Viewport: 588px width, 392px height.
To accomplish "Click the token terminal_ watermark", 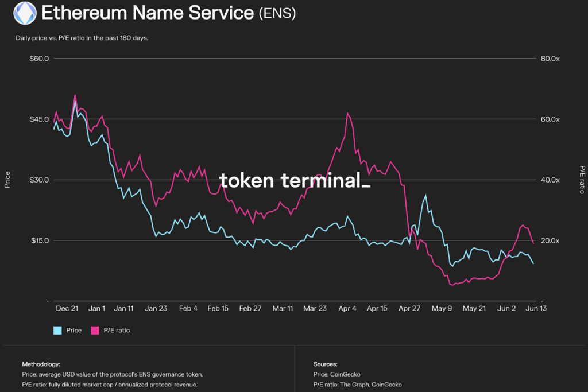I will click(x=295, y=181).
